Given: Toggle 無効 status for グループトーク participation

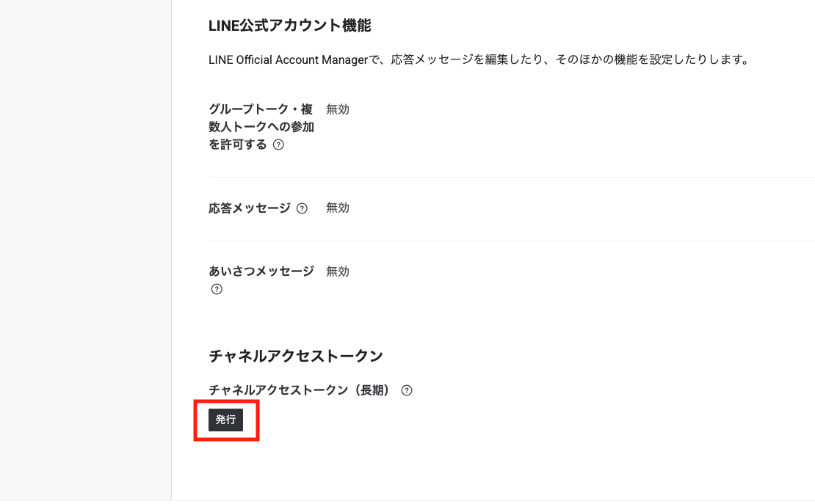Looking at the screenshot, I should tap(337, 109).
